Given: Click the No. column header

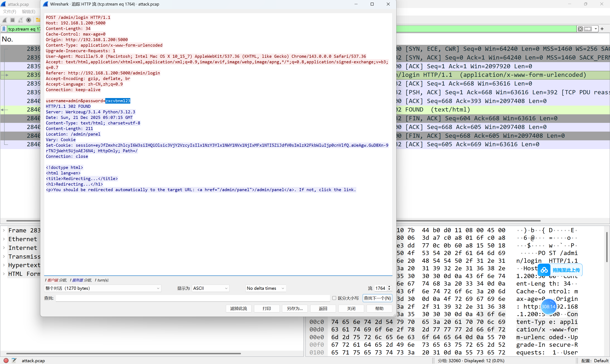Looking at the screenshot, I should pos(7,39).
